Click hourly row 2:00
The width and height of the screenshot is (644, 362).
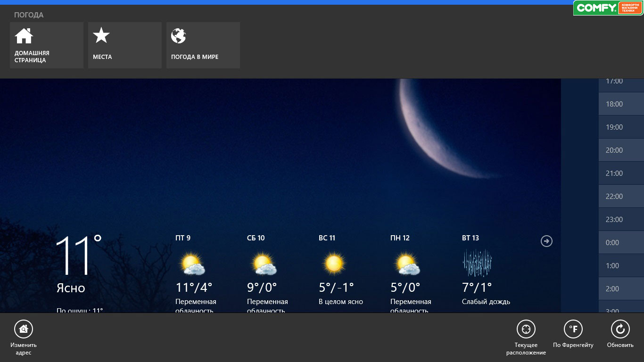(621, 289)
